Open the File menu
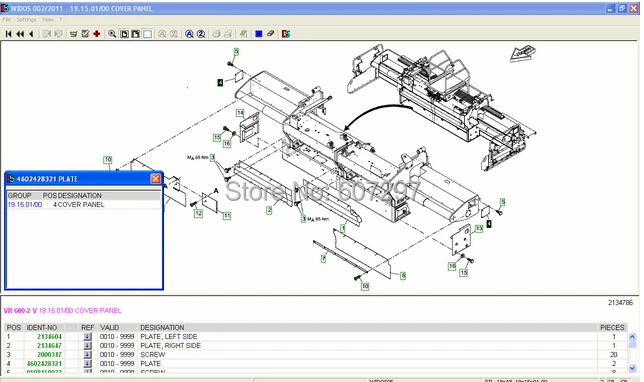644x382 pixels. pos(7,19)
